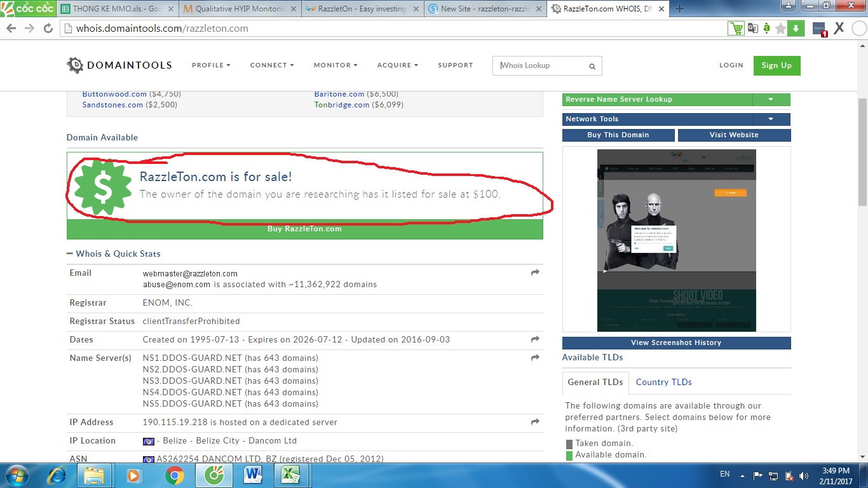
Task: Open the Windows Start menu
Action: [17, 475]
